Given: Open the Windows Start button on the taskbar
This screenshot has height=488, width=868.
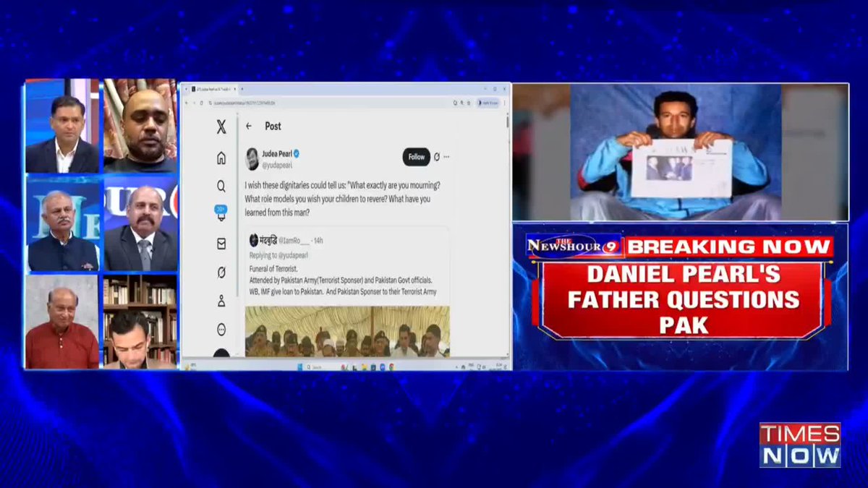Looking at the screenshot, I should tap(300, 367).
